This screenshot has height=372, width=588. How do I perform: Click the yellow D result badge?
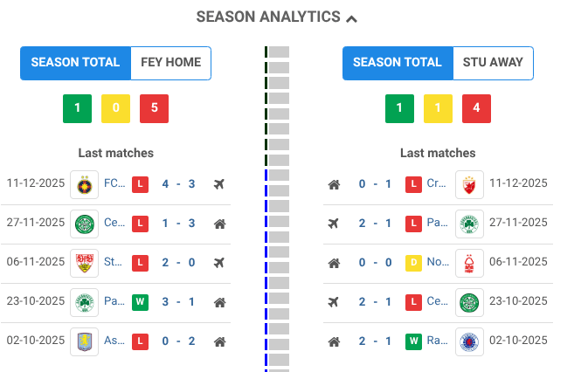(413, 261)
